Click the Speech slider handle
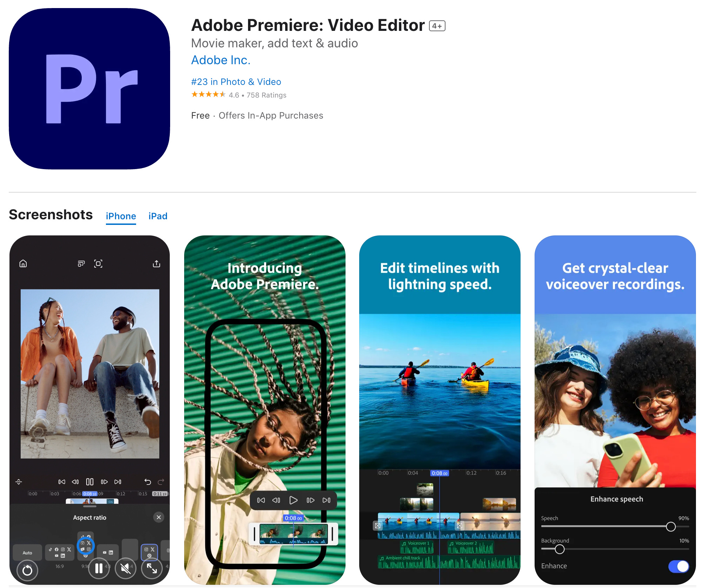This screenshot has width=717, height=588. (x=670, y=526)
